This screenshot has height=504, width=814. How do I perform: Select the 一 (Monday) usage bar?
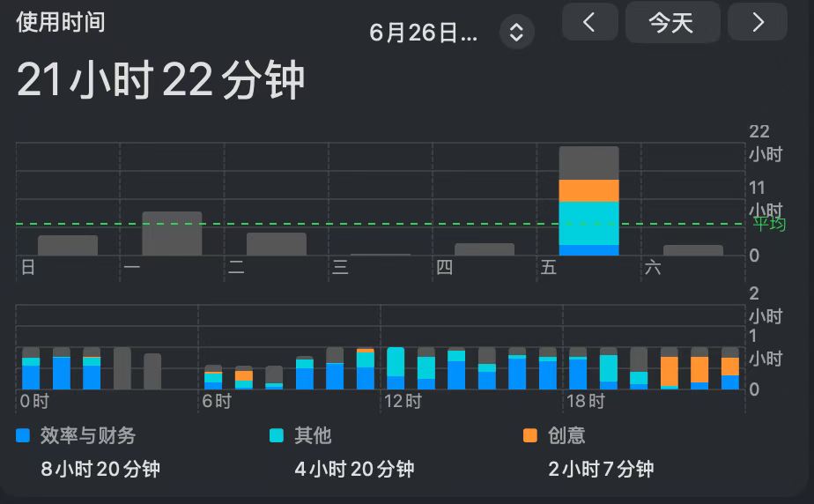[x=172, y=233]
